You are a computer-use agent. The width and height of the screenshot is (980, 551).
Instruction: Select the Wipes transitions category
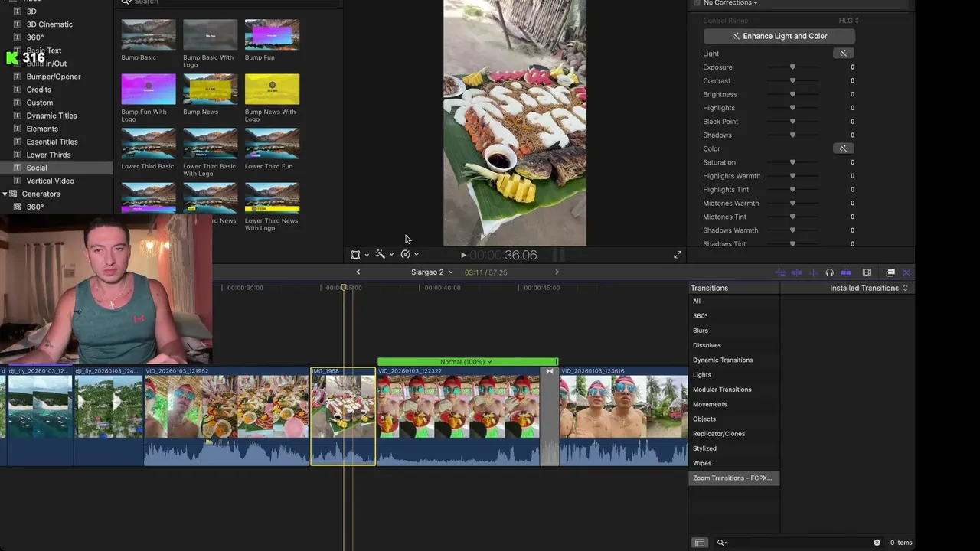[x=702, y=464]
